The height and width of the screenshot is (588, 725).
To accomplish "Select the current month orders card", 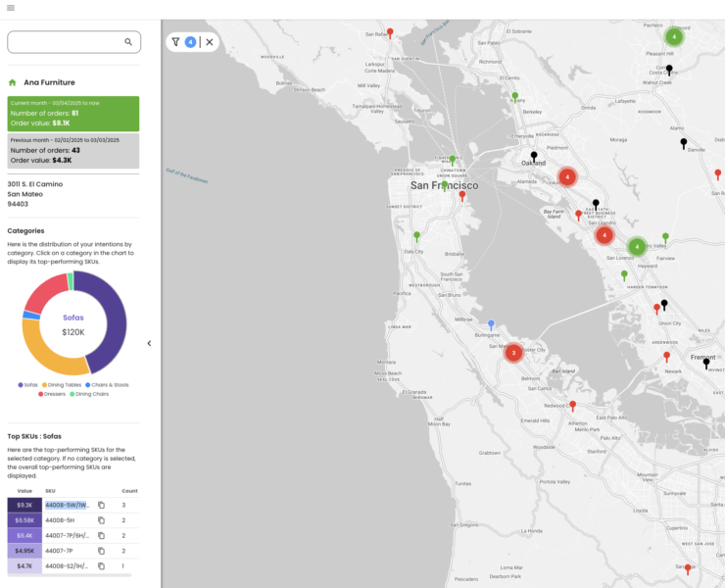I will [x=73, y=113].
